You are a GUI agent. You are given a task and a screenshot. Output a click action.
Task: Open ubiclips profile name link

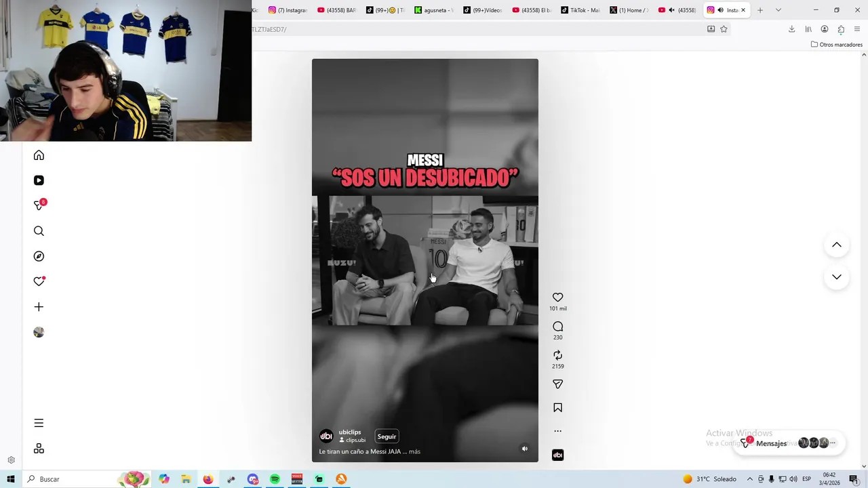click(350, 432)
